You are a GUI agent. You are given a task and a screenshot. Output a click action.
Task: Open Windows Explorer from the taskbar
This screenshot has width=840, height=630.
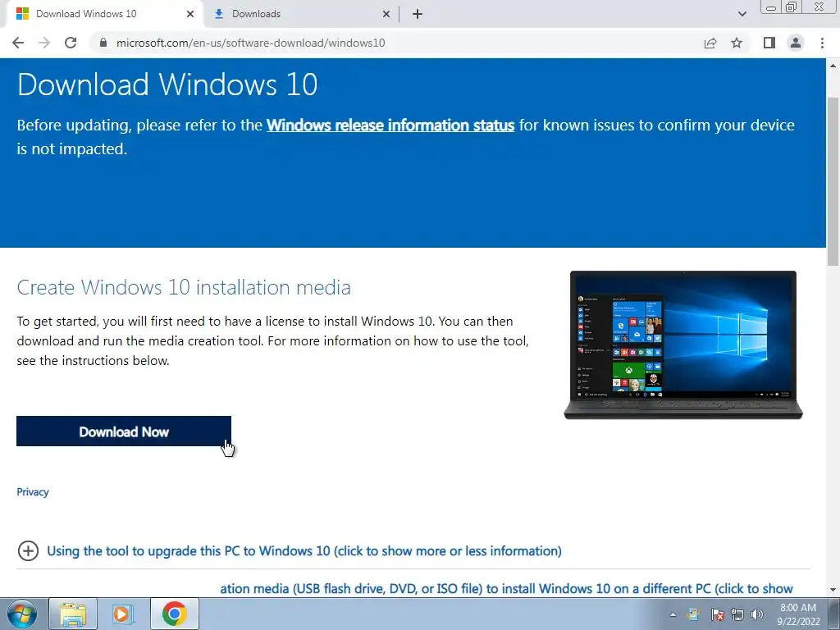(x=73, y=614)
